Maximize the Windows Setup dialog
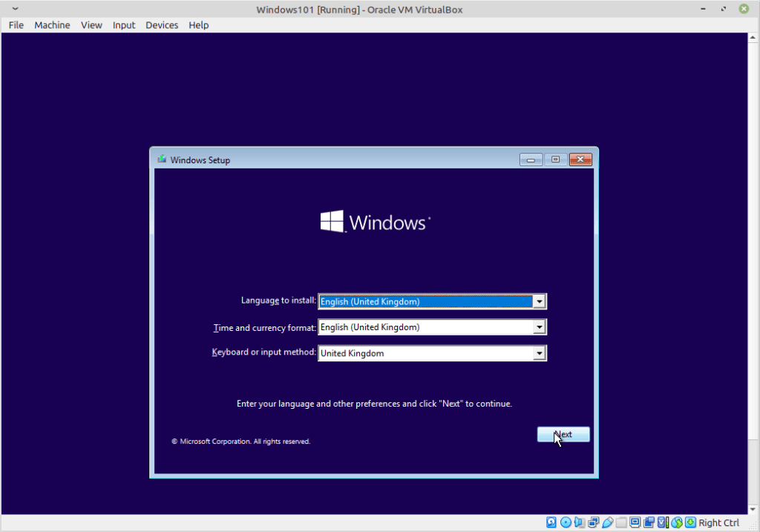Viewport: 760px width, 532px height. coord(555,160)
